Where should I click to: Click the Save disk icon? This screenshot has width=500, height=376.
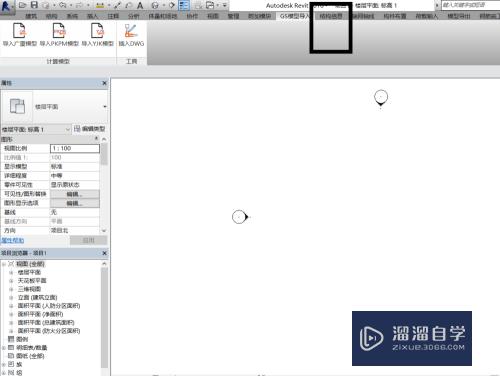[x=34, y=5]
